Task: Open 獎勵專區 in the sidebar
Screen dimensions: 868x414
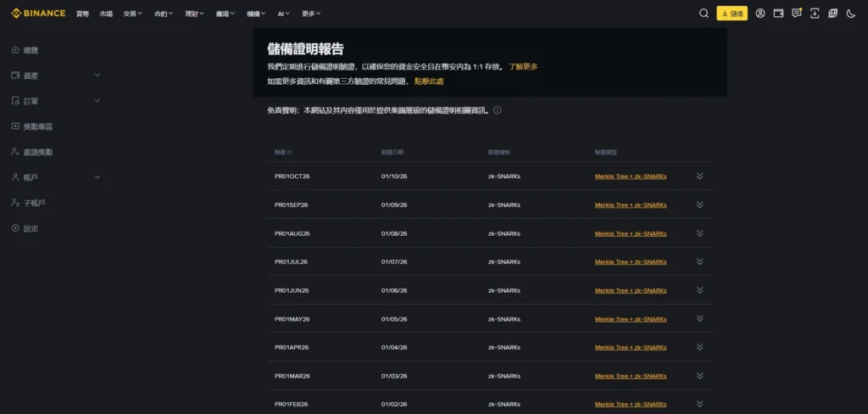Action: tap(38, 127)
